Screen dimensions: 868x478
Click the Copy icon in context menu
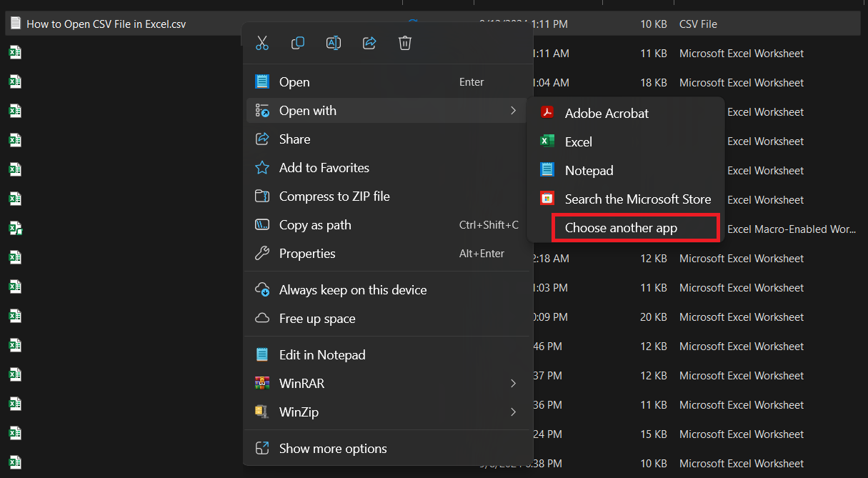(x=298, y=43)
